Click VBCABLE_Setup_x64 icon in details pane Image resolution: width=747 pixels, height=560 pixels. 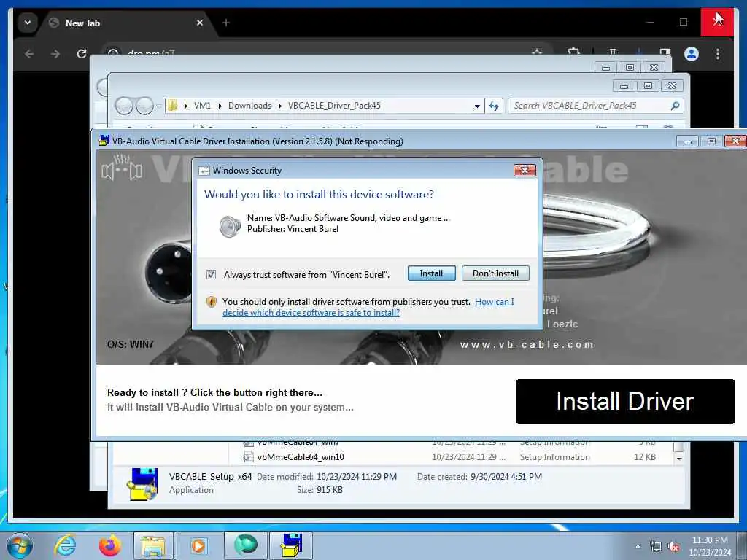tap(142, 484)
